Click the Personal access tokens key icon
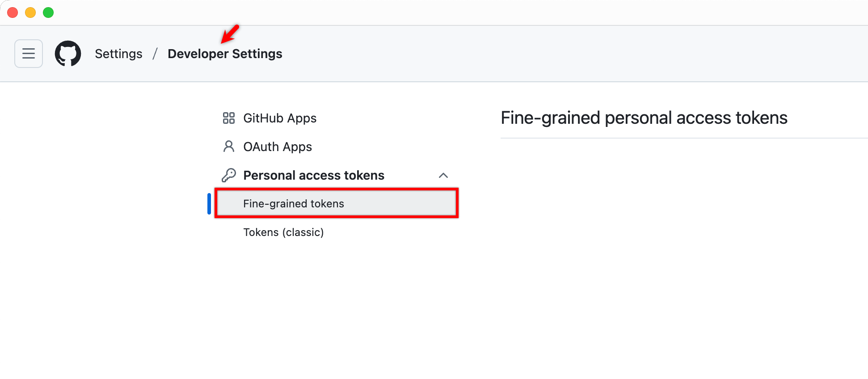 click(x=229, y=175)
